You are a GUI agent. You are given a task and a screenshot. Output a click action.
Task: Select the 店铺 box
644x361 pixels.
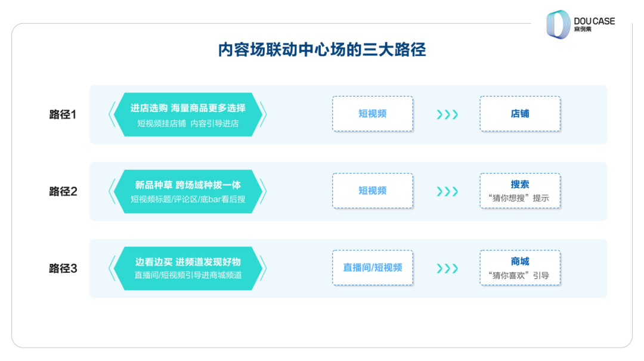520,114
